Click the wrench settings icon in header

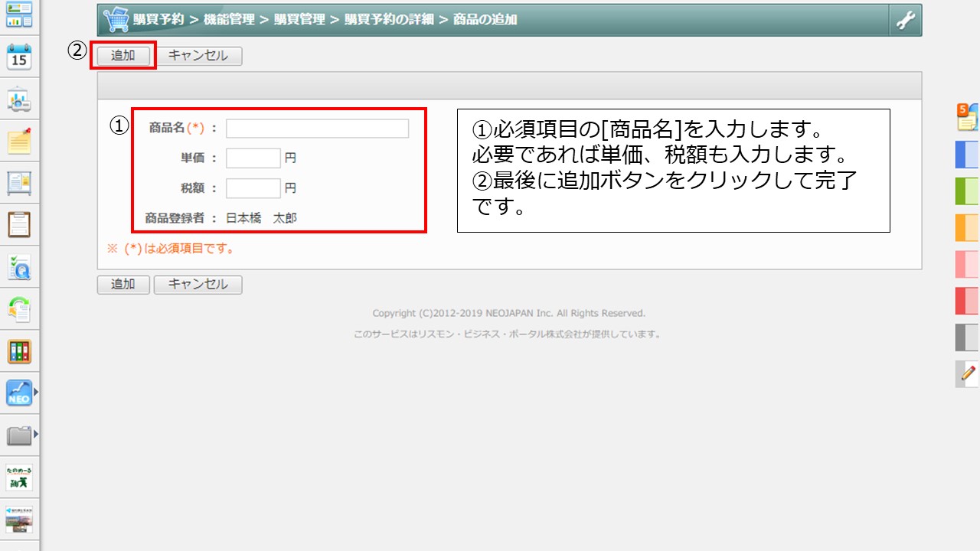905,21
